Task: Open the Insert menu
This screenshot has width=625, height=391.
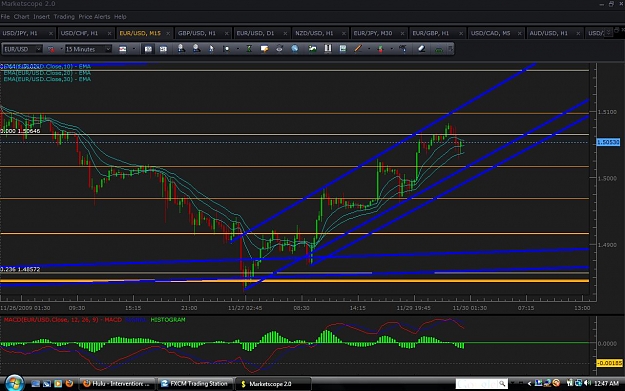Action: pos(41,17)
